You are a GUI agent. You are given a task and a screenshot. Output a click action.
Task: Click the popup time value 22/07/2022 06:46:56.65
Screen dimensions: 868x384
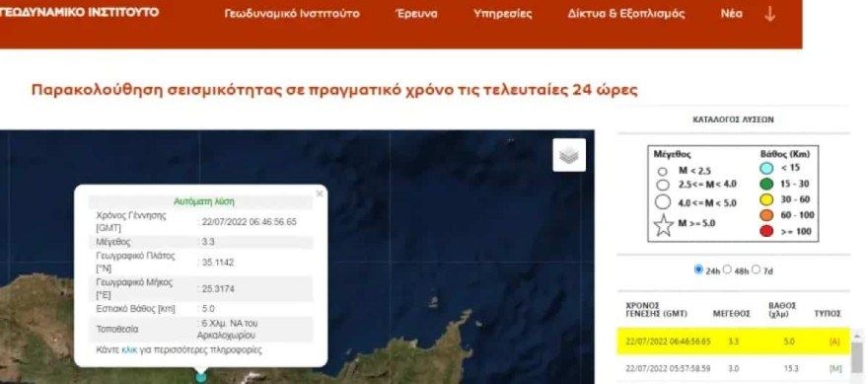click(x=250, y=222)
